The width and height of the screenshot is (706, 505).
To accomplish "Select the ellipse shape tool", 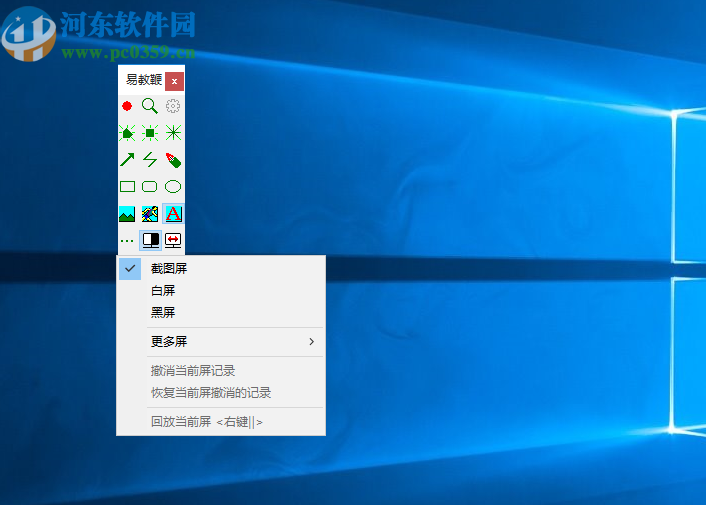I will coord(173,186).
